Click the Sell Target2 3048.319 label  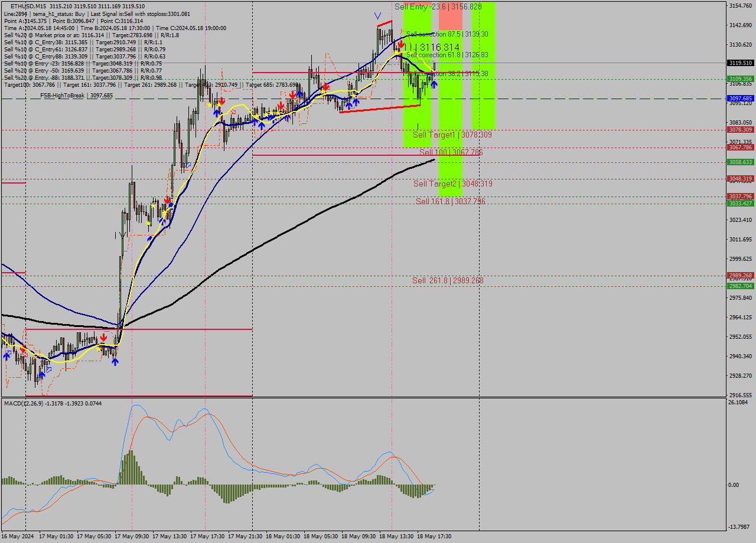pos(452,184)
